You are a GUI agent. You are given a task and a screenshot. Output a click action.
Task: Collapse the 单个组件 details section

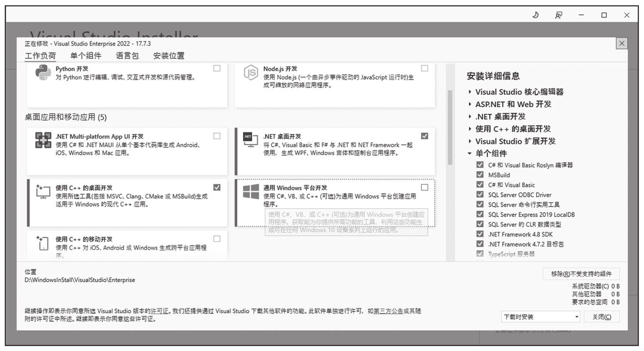[x=470, y=154]
